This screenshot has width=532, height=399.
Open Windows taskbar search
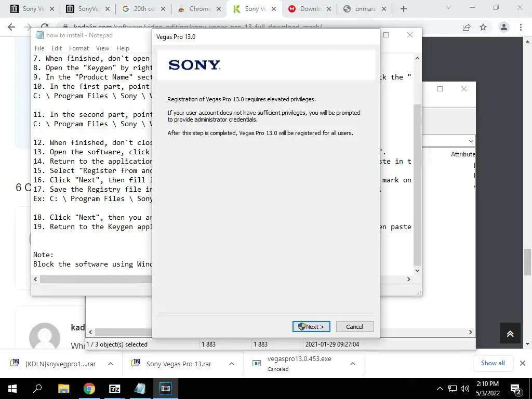37,389
